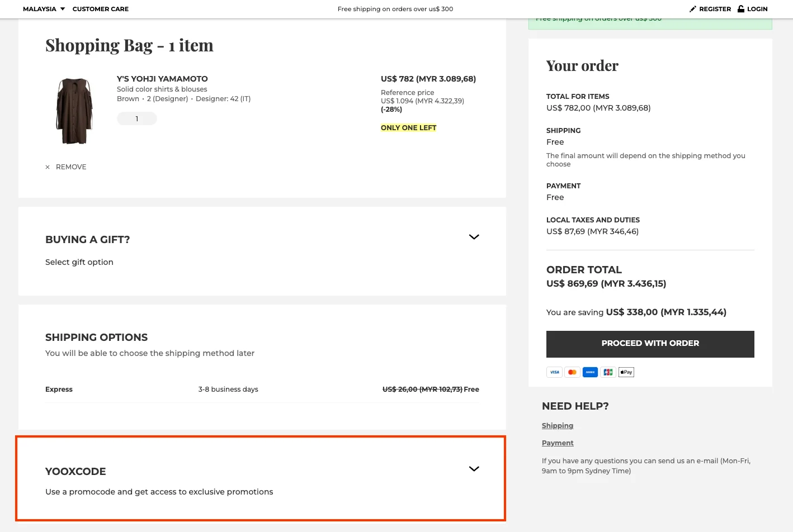
Task: Click the American Express payment icon
Action: coord(590,372)
